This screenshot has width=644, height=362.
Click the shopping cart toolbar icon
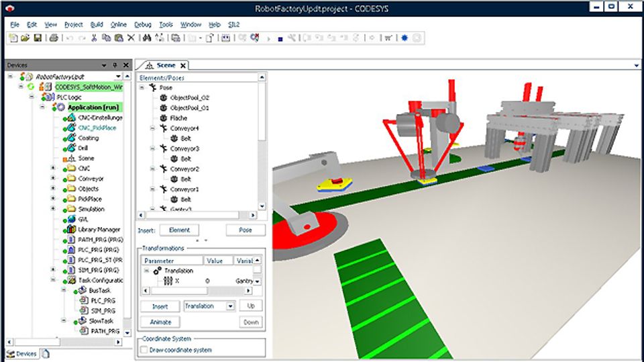click(388, 38)
